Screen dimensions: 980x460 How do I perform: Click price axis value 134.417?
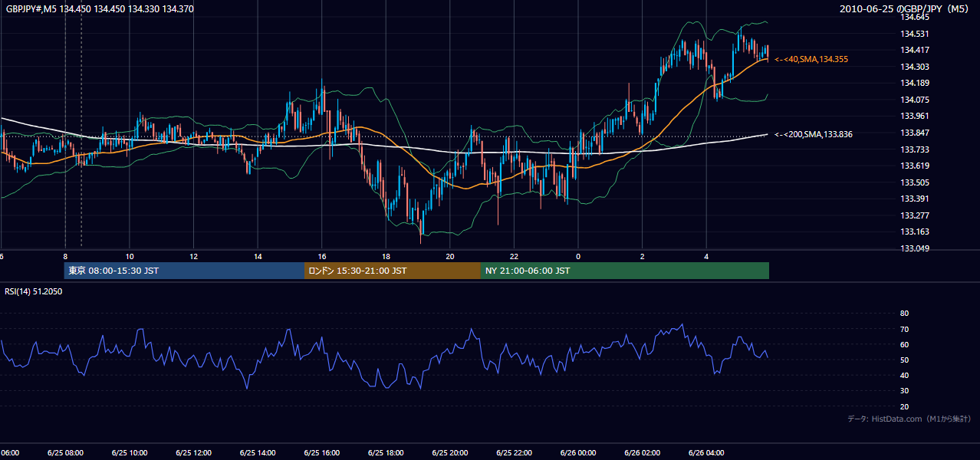click(x=915, y=51)
